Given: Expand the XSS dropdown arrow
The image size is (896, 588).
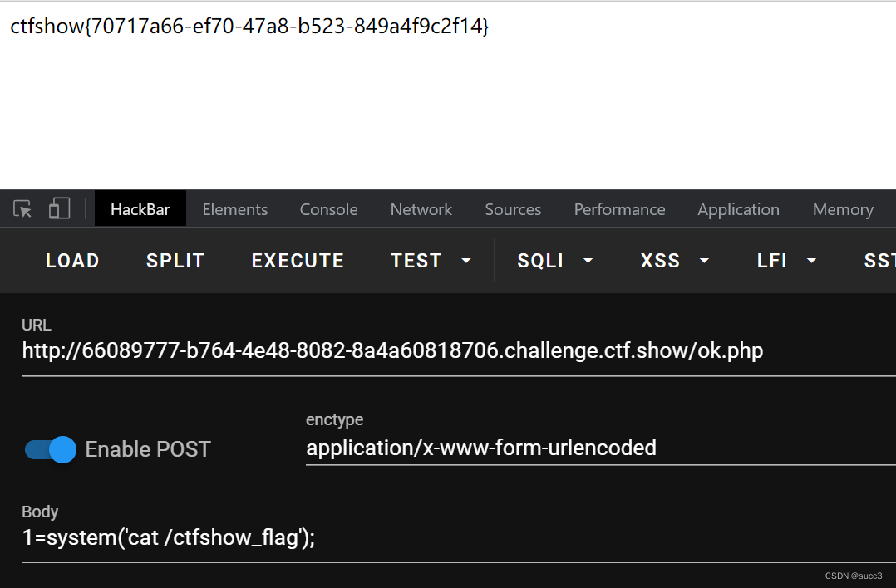Looking at the screenshot, I should [705, 261].
